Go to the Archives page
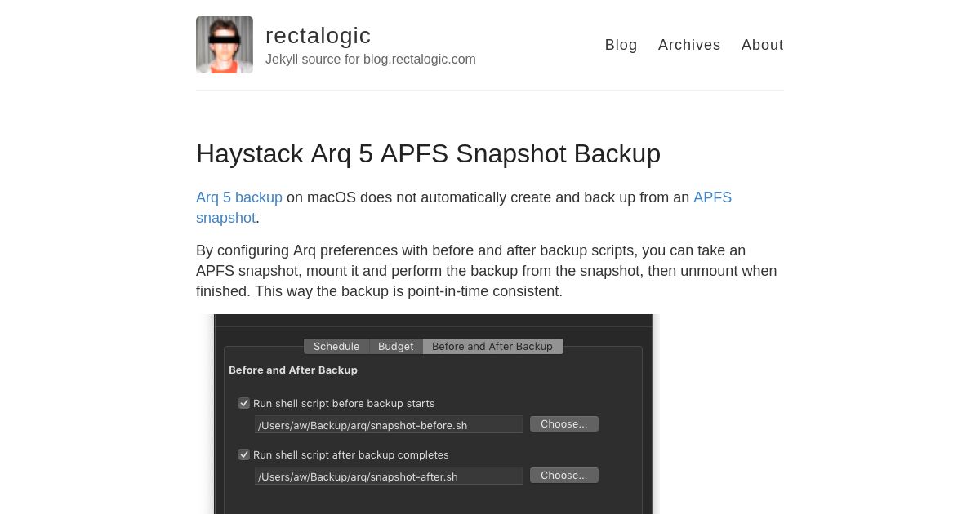This screenshot has height=514, width=980. tap(689, 45)
